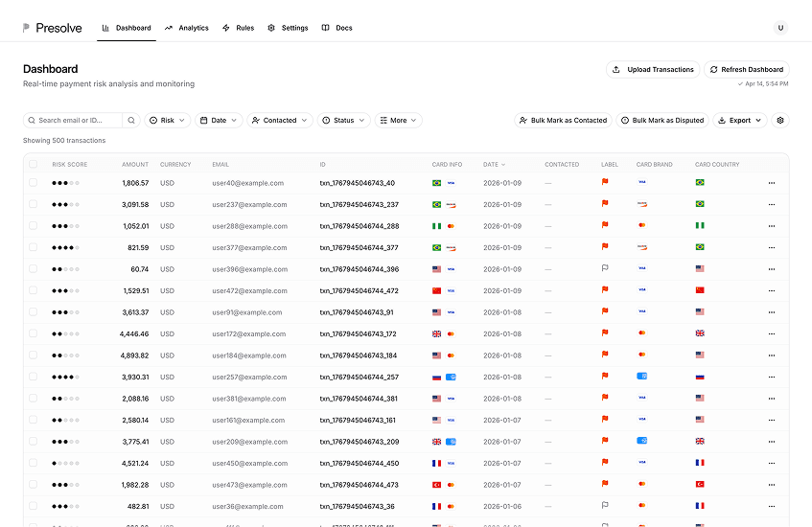
Task: Select checkbox for user288@example.com row
Action: [34, 226]
